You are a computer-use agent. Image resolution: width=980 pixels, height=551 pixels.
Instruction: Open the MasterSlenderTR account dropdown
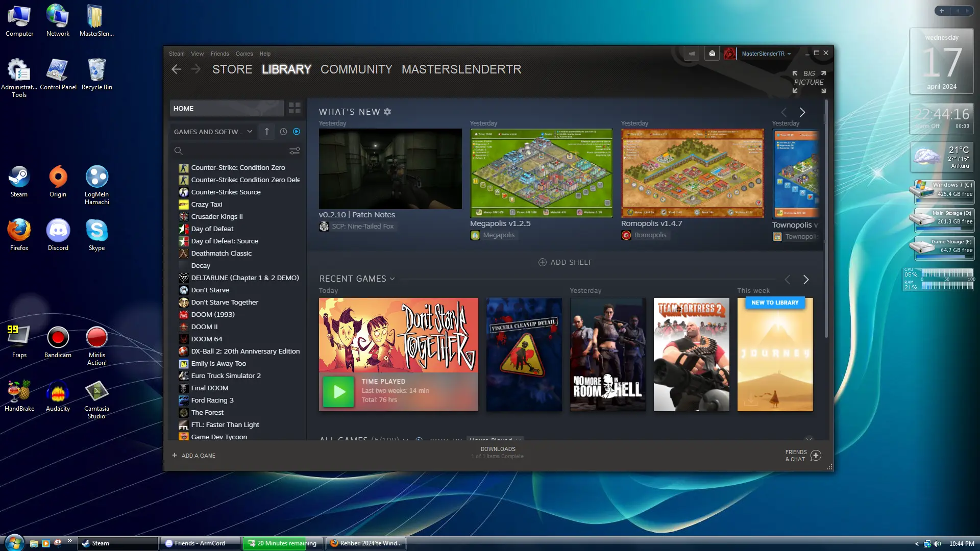click(x=766, y=54)
